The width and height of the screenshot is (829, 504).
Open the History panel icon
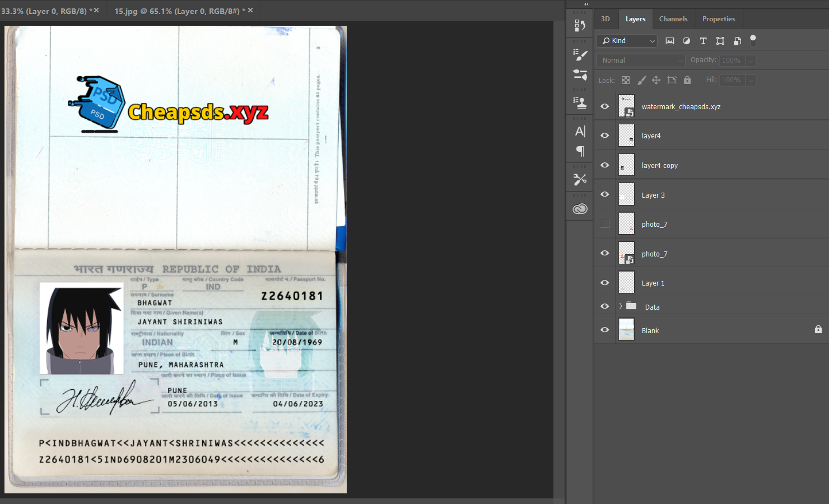pos(580,25)
